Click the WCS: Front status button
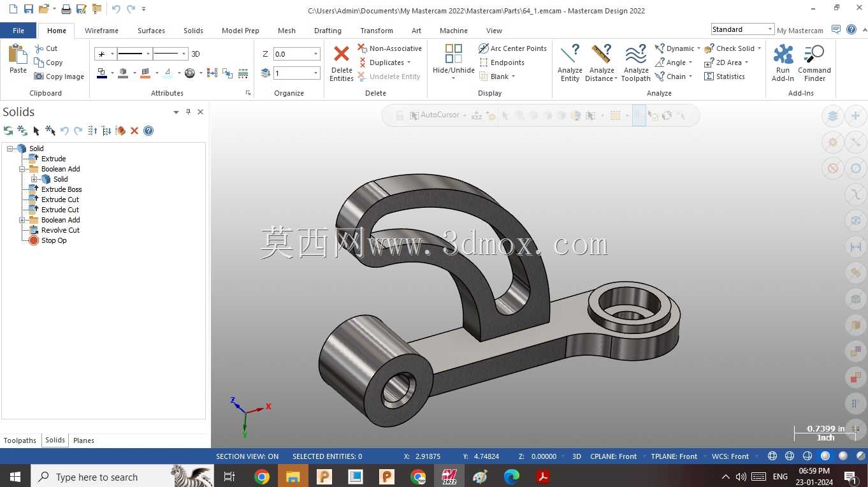The width and height of the screenshot is (868, 487). (x=730, y=456)
